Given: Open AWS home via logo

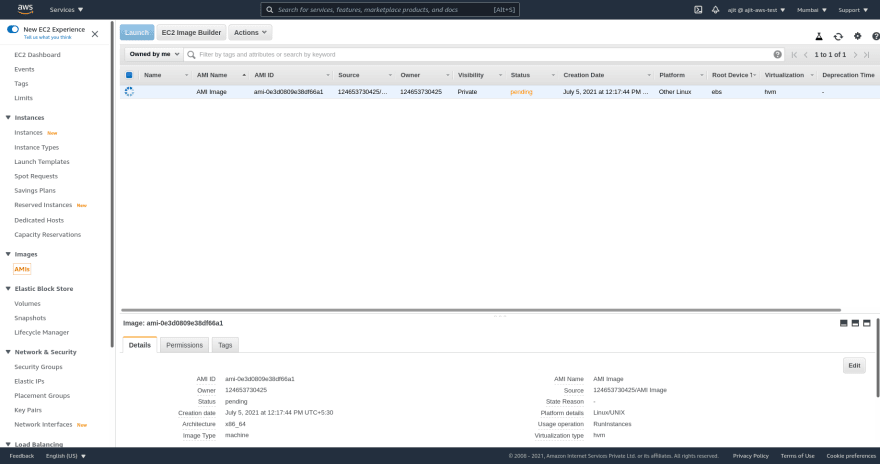Looking at the screenshot, I should [x=25, y=9].
